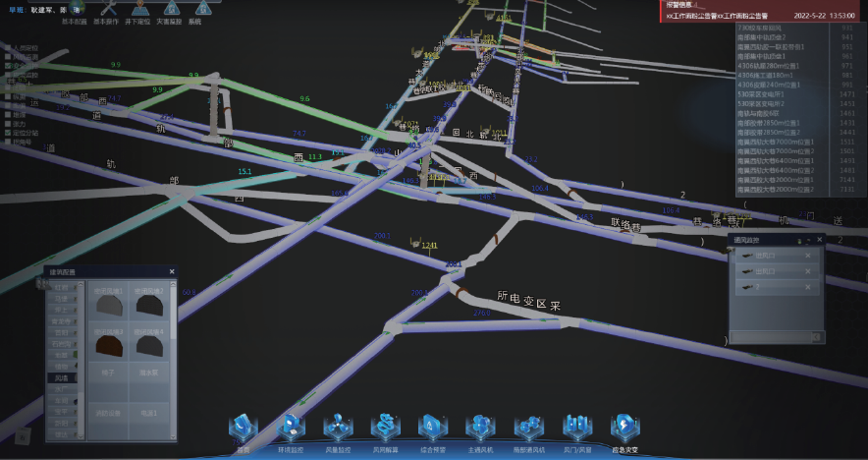Pick the brown 密闭风墙3 model thumbnail

pos(107,347)
